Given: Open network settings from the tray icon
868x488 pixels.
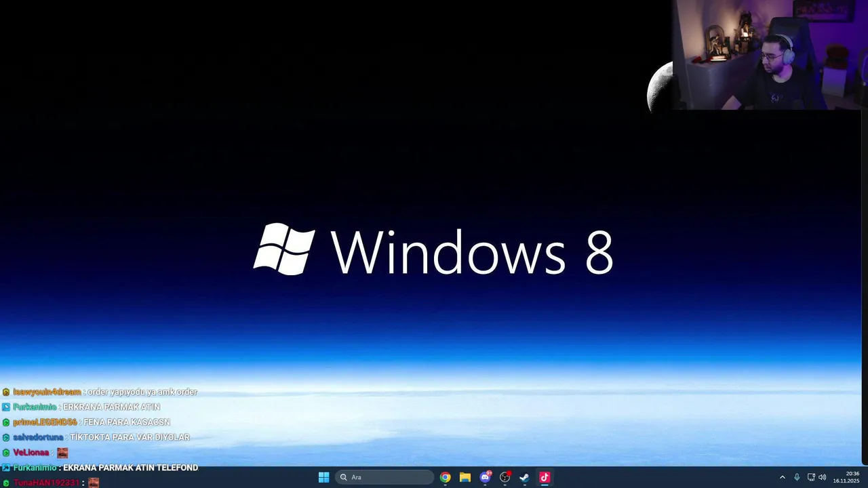Looking at the screenshot, I should (811, 477).
